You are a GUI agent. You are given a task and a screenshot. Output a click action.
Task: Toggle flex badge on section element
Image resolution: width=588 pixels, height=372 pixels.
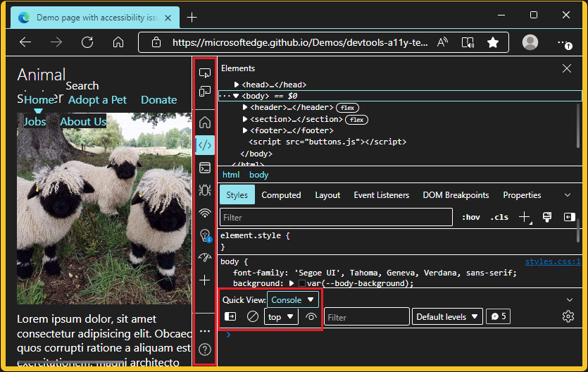(x=356, y=120)
